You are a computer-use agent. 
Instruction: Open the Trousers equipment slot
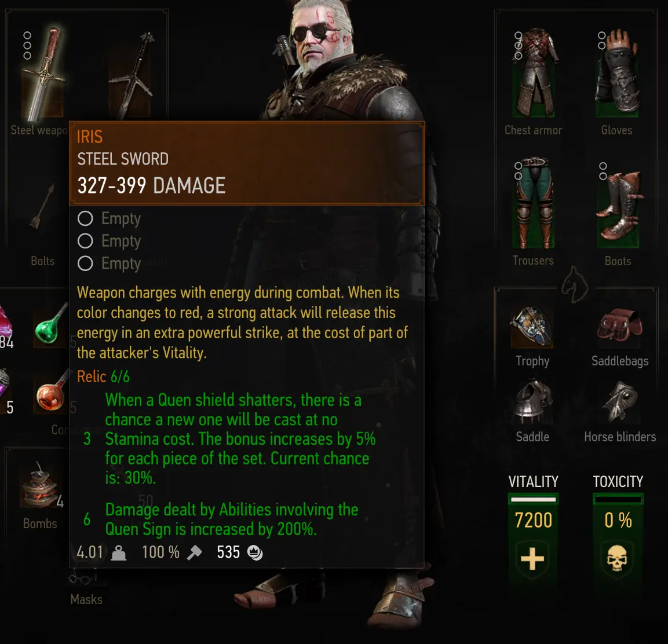click(533, 203)
